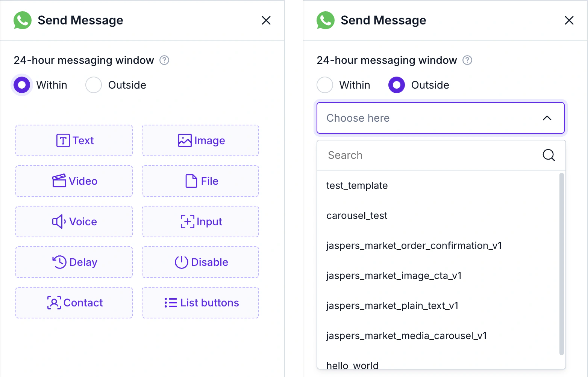Click the magnifying glass icon in the Search box
The width and height of the screenshot is (588, 377).
tap(549, 155)
